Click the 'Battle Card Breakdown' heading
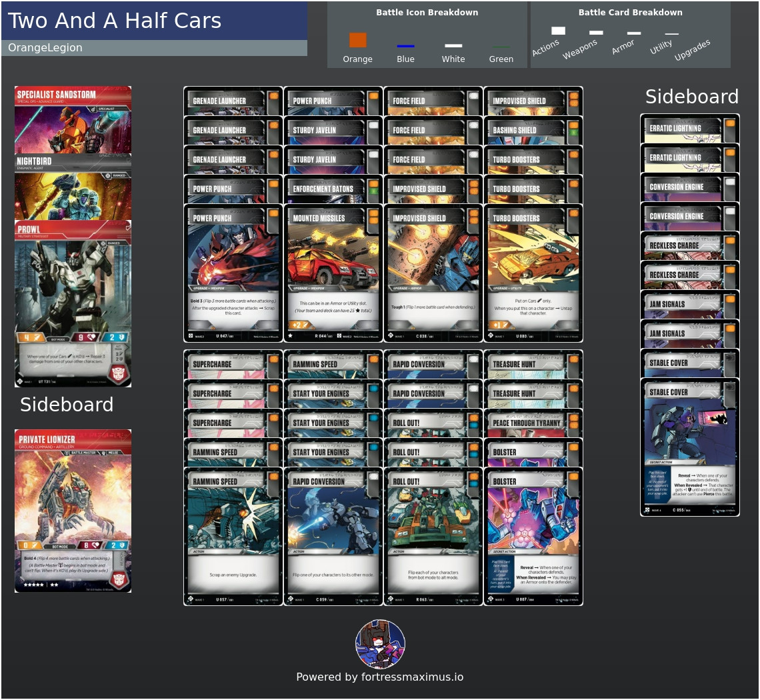The width and height of the screenshot is (760, 700). click(x=630, y=13)
